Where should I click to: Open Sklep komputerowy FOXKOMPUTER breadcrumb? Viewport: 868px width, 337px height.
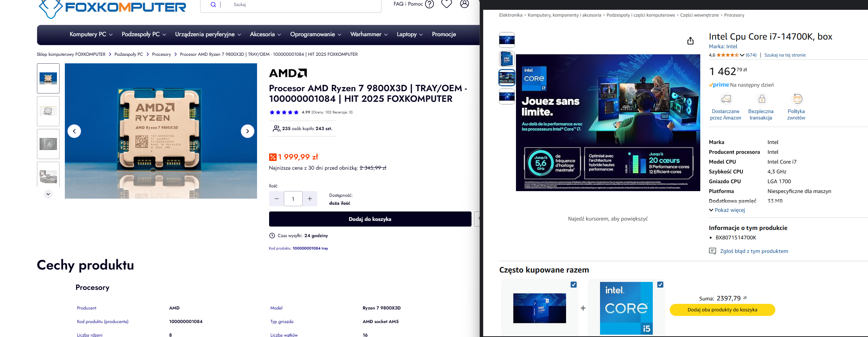pyautogui.click(x=71, y=54)
